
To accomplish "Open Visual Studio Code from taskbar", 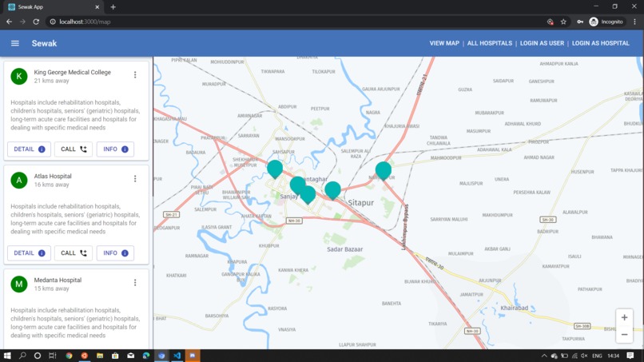I will pos(177,356).
